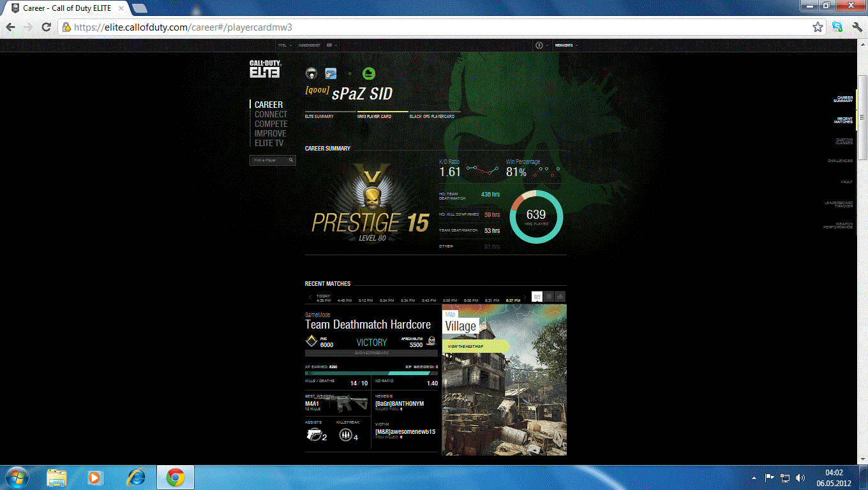Expand the Mein Konto account dropdown
This screenshot has height=490, width=868.
coord(566,45)
